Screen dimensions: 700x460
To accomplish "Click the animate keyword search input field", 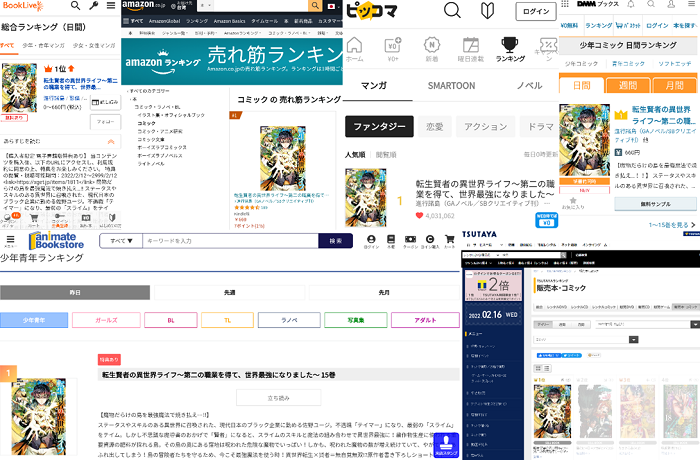I will point(230,241).
